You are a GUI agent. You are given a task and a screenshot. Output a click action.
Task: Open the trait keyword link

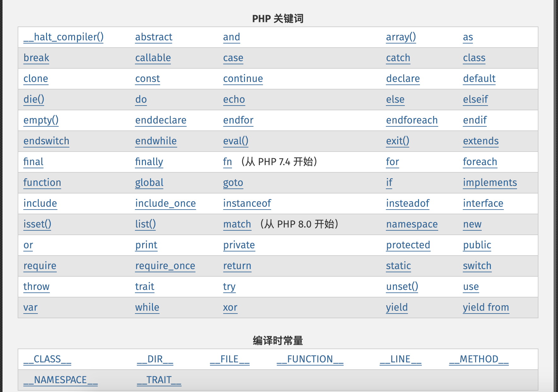pos(145,287)
